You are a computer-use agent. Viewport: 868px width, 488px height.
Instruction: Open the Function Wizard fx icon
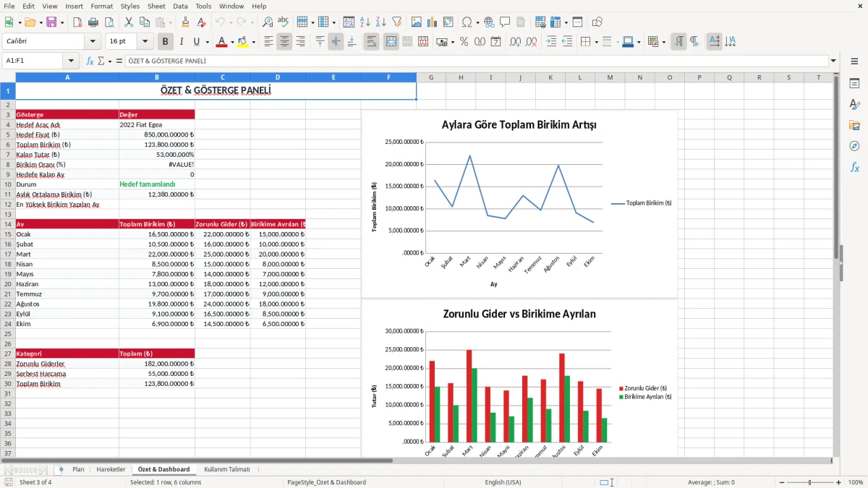pos(90,61)
